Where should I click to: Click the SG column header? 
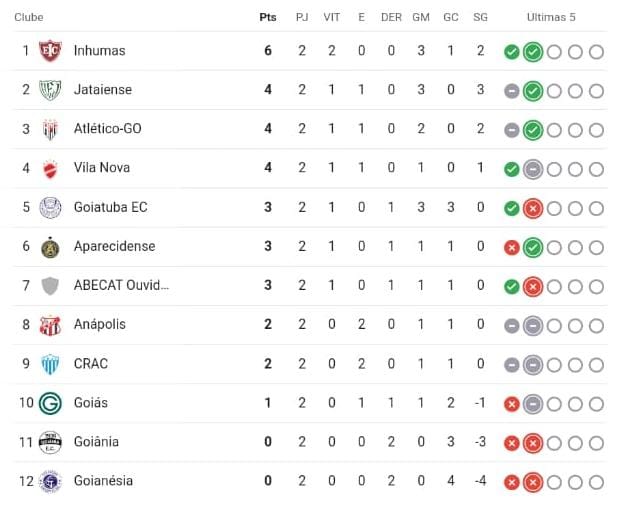pyautogui.click(x=480, y=17)
